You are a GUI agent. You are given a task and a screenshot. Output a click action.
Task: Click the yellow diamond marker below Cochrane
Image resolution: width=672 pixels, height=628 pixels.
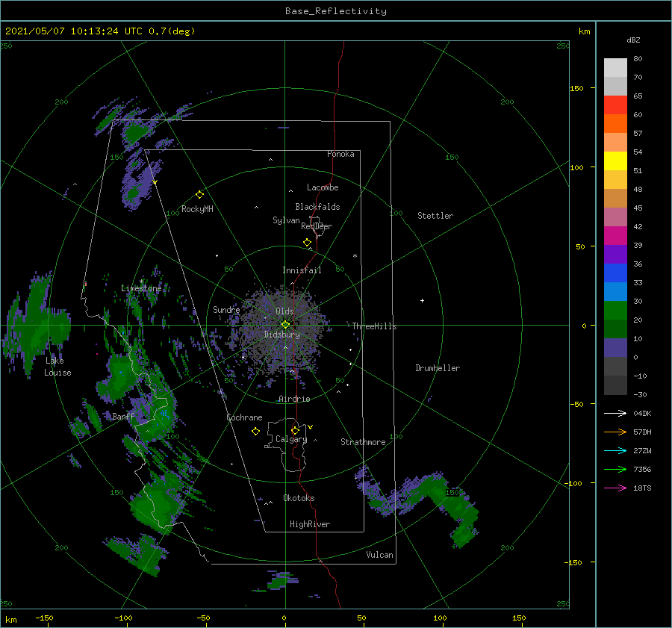tap(255, 432)
